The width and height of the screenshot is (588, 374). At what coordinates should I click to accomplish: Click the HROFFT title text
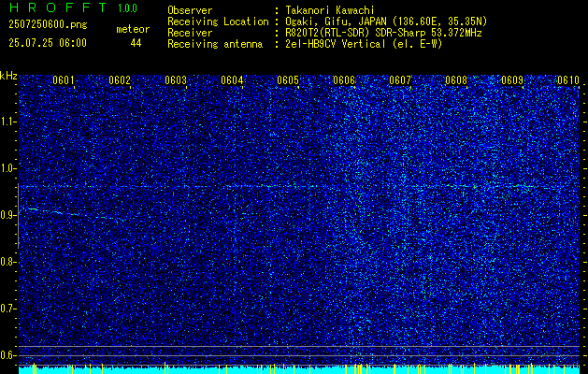tap(57, 7)
